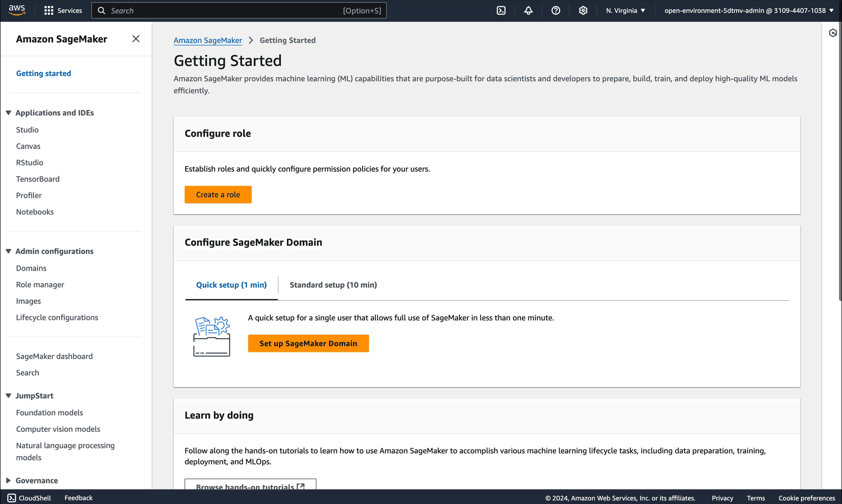This screenshot has height=504, width=842.
Task: Click the AWS services grid icon
Action: tap(49, 11)
